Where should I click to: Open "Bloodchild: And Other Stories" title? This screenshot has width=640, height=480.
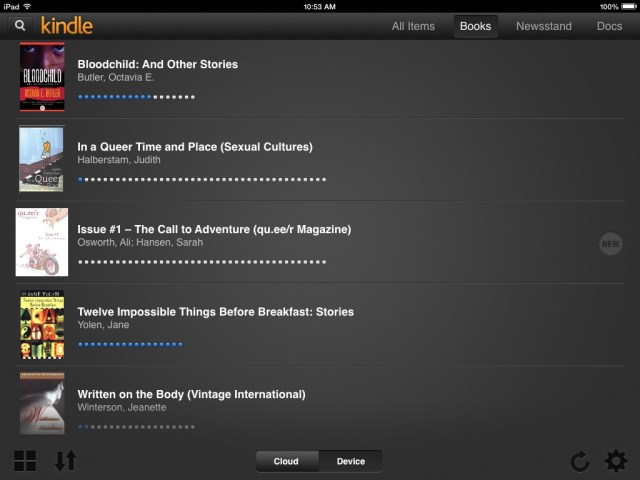pyautogui.click(x=158, y=64)
